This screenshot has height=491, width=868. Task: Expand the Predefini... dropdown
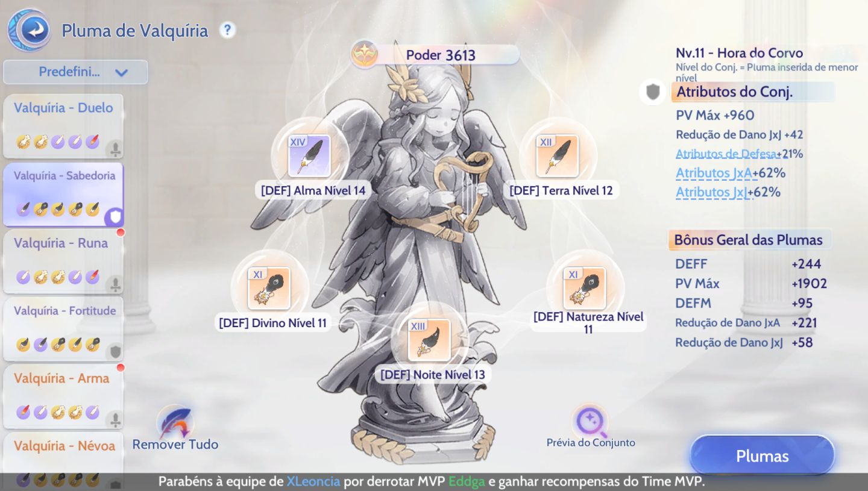tap(75, 72)
